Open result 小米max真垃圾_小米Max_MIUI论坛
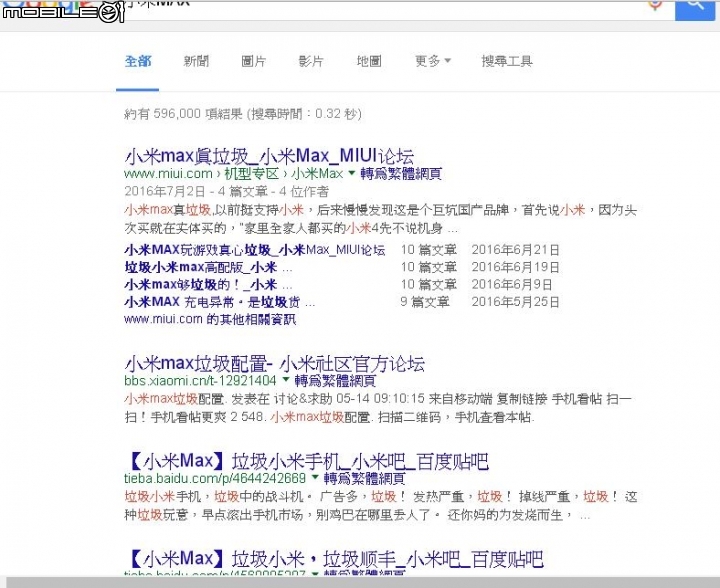Screen dimensions: 720x588 (x=269, y=156)
